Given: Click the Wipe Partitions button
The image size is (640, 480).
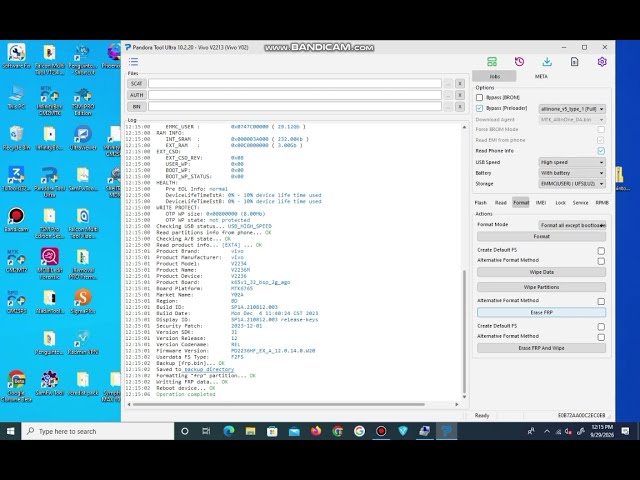Looking at the screenshot, I should click(x=541, y=287).
